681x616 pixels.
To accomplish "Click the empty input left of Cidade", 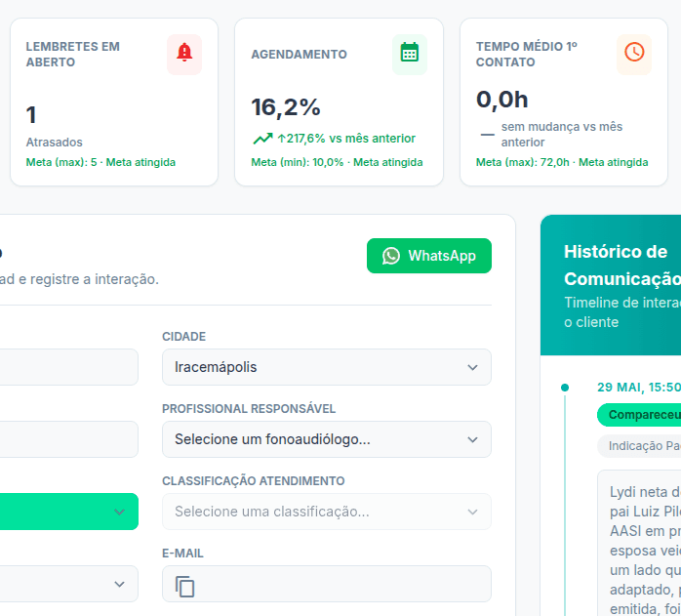I will [x=68, y=367].
